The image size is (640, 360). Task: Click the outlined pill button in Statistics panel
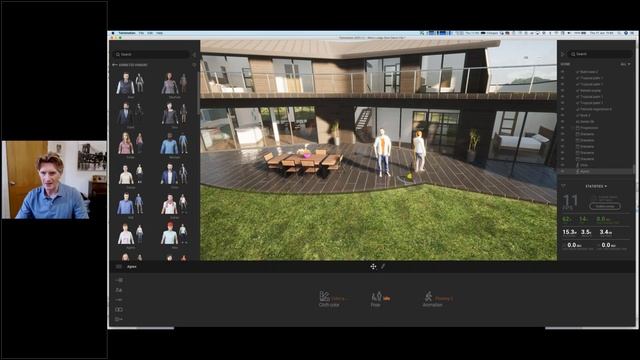point(605,206)
